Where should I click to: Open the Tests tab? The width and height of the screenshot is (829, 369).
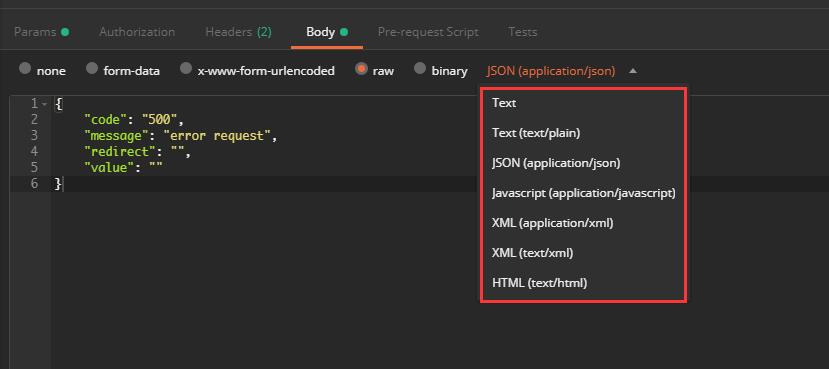tap(523, 32)
